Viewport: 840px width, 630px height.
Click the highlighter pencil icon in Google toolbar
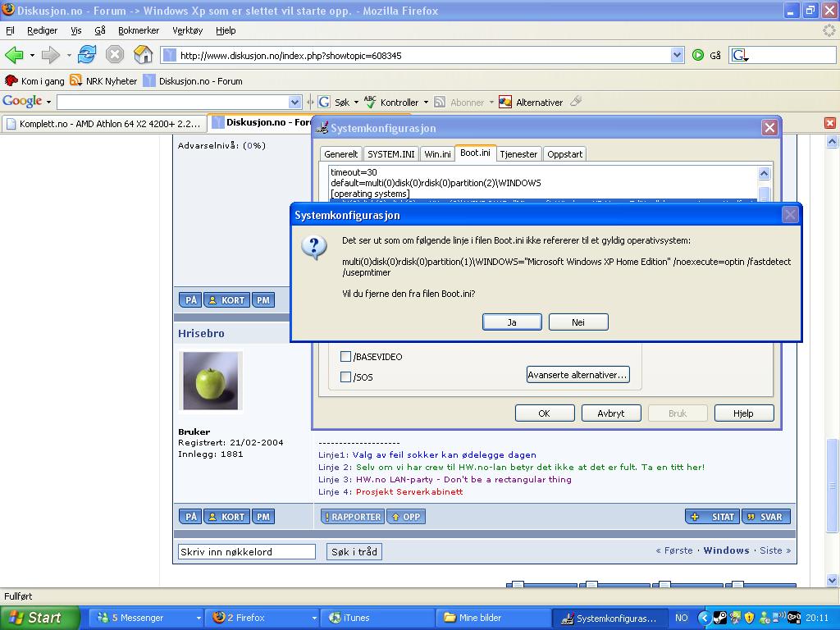[x=577, y=101]
